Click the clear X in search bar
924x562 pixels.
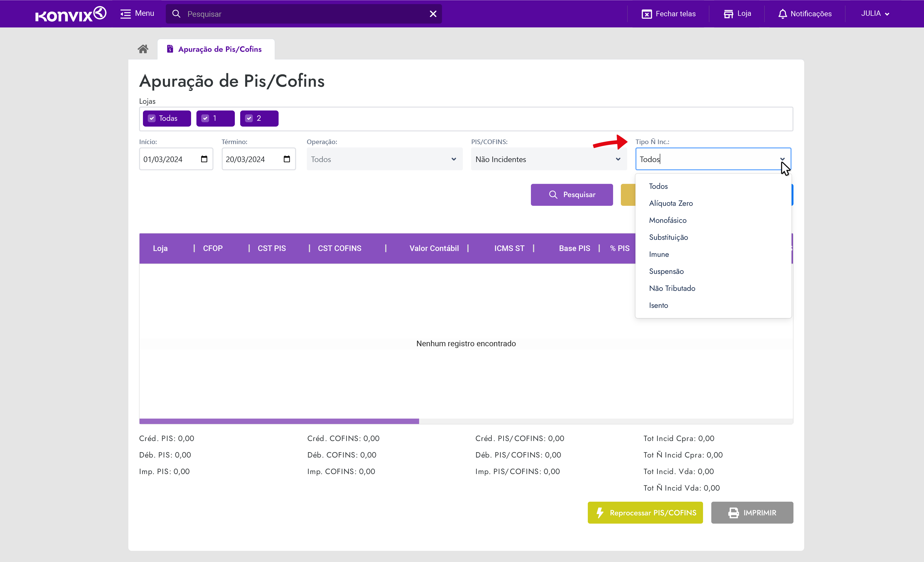pyautogui.click(x=433, y=14)
